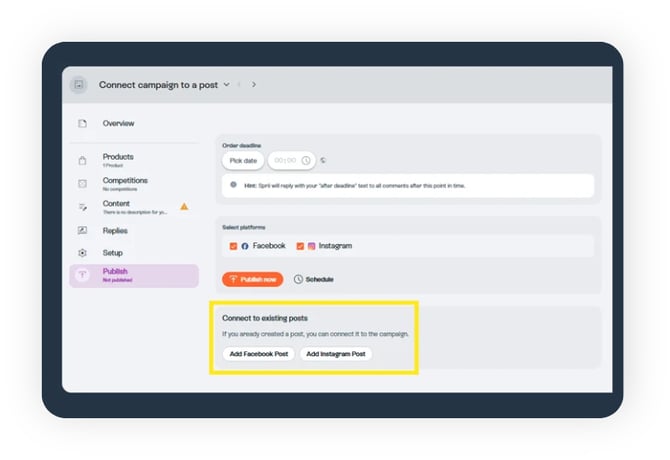Expand the campaign title dropdown chevron
This screenshot has height=460, width=670.
pos(227,85)
